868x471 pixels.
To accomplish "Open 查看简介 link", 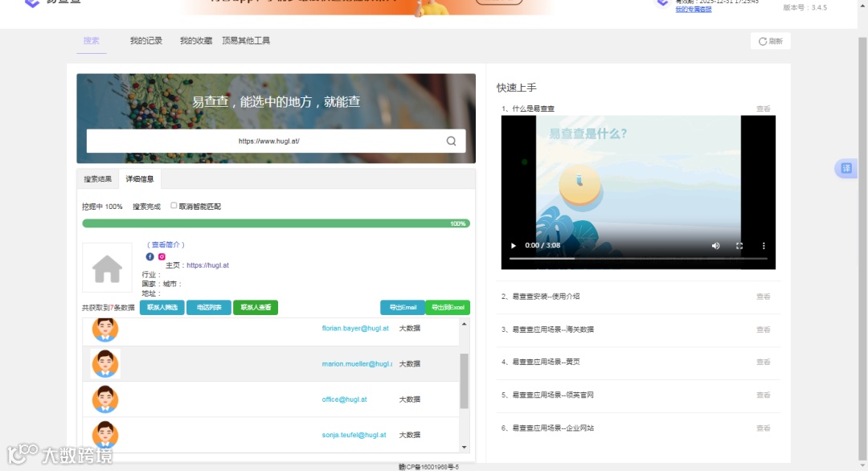I will [x=166, y=244].
